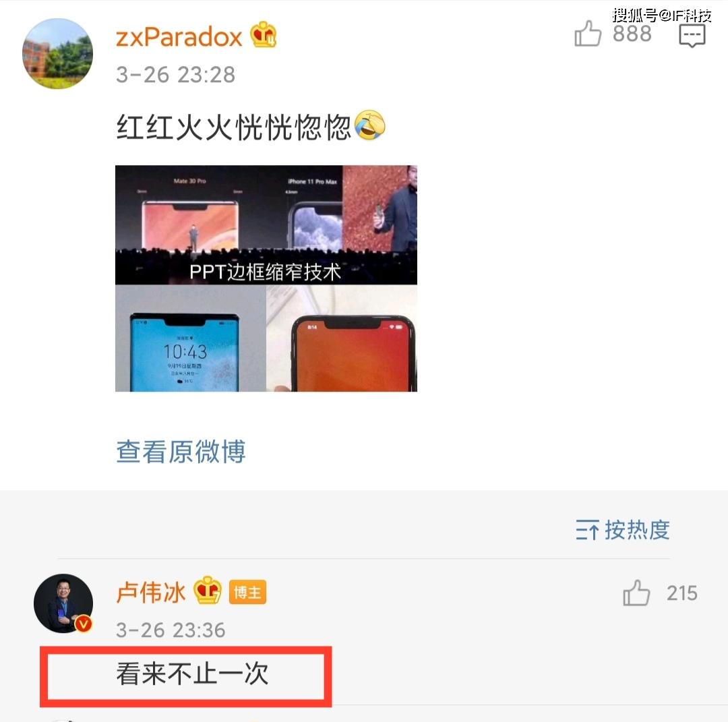Open the zxParadox username link
Image resolution: width=728 pixels, height=722 pixels.
click(179, 36)
